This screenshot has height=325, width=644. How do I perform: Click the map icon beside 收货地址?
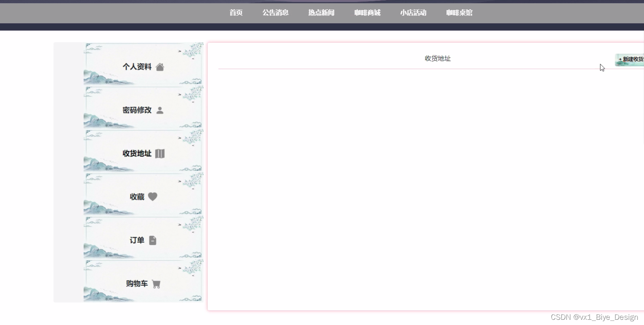tap(160, 154)
